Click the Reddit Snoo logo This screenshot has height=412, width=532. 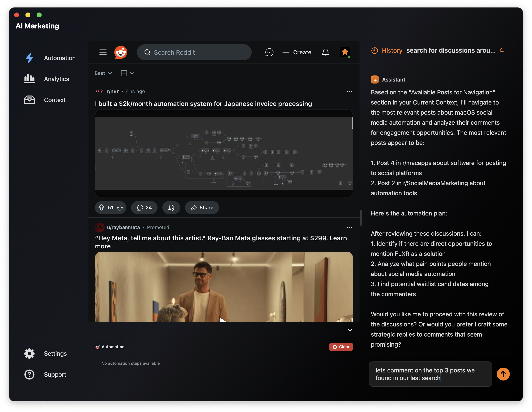coord(121,52)
